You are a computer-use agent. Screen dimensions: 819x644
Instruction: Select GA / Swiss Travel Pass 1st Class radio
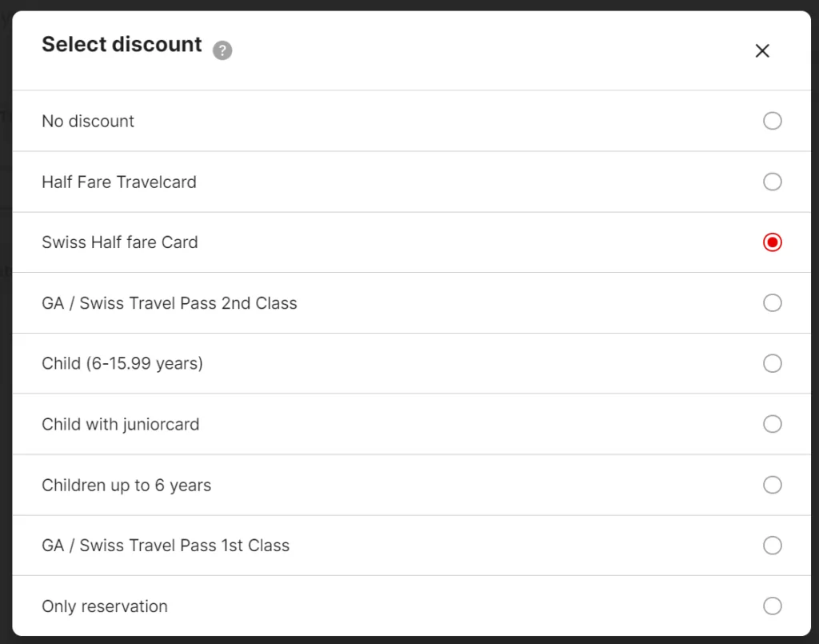772,546
